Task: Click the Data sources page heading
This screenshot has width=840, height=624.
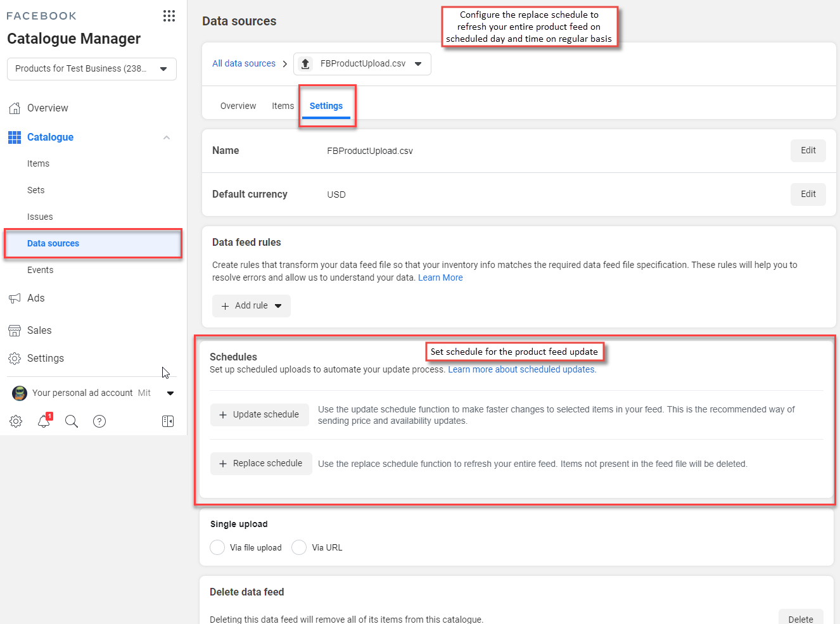Action: click(239, 22)
